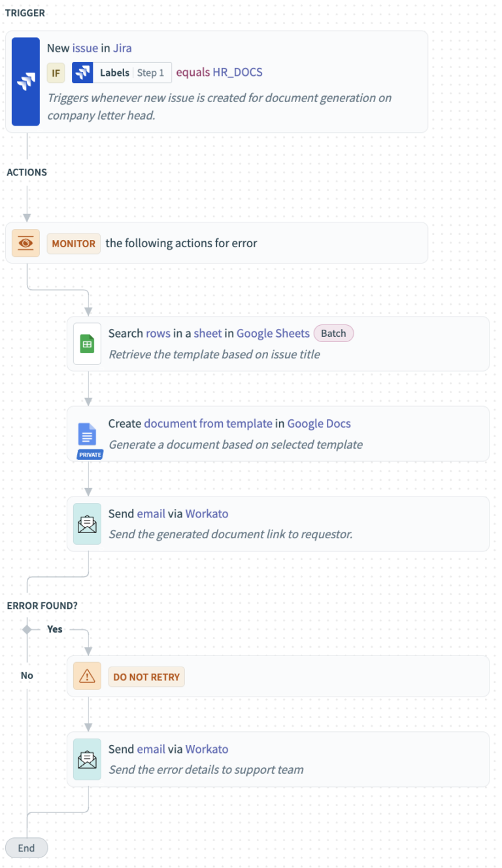Click the Yes branch label
Viewport: 502px width, 868px height.
55,629
